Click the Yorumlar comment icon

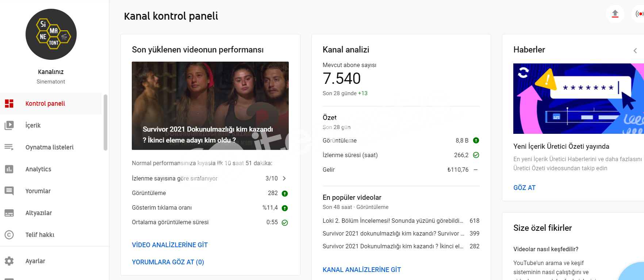[x=9, y=191]
